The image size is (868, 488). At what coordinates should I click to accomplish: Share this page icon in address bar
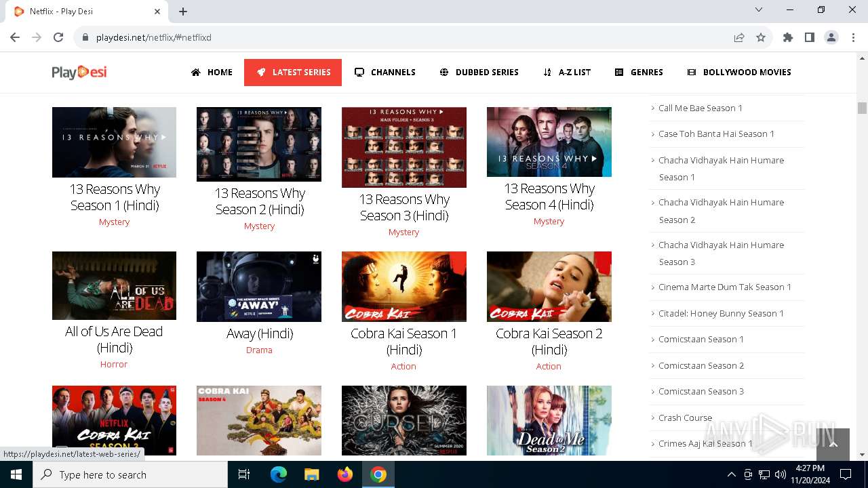739,37
